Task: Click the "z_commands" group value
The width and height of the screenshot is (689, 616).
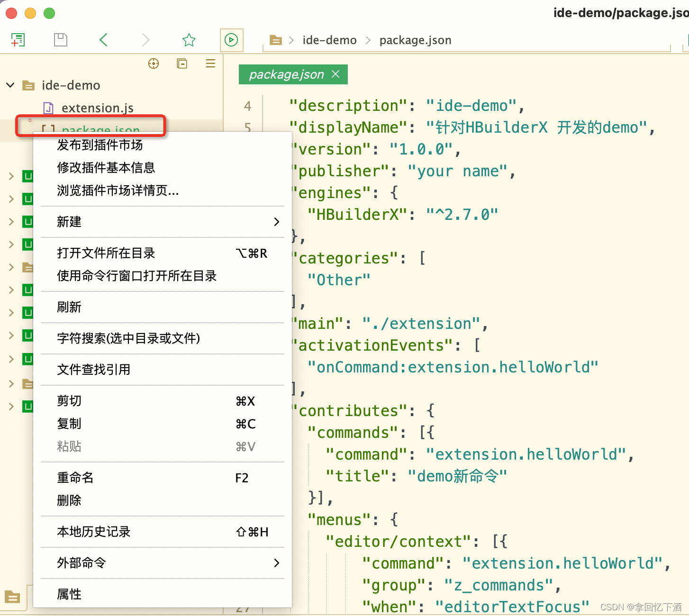Action: (499, 585)
